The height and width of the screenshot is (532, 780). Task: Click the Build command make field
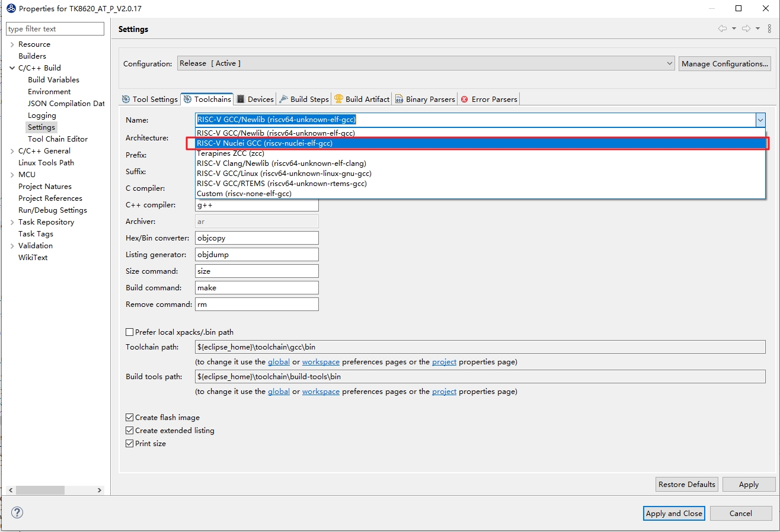click(257, 287)
